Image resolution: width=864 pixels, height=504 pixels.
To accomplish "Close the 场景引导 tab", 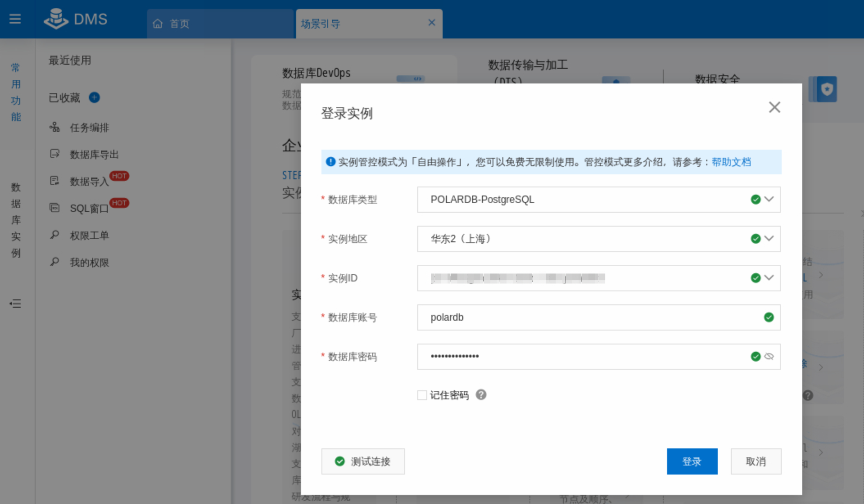I will point(432,22).
